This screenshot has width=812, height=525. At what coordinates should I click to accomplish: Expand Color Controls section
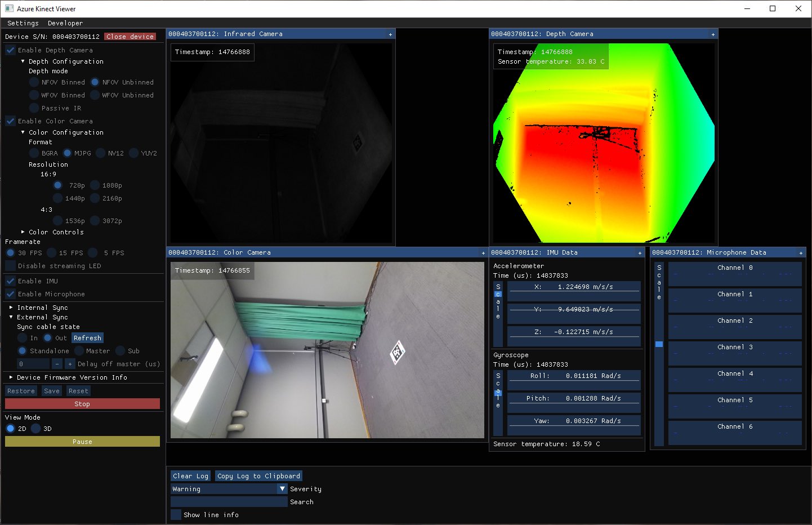click(x=23, y=232)
